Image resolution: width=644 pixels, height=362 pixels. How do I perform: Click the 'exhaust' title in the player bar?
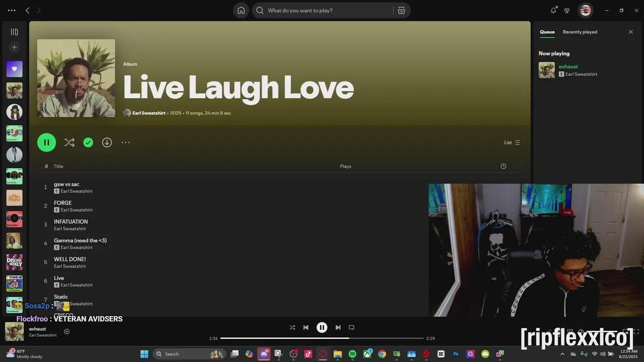pyautogui.click(x=37, y=329)
